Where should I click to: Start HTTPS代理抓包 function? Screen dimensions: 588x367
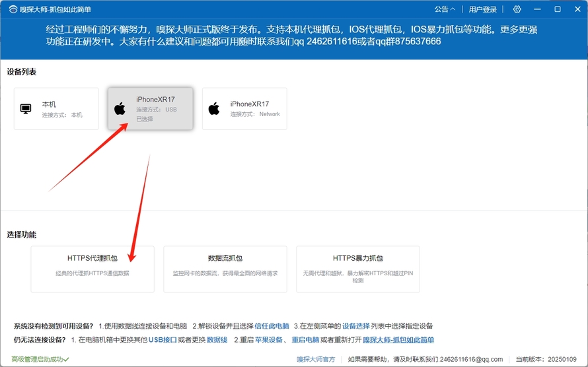click(92, 269)
